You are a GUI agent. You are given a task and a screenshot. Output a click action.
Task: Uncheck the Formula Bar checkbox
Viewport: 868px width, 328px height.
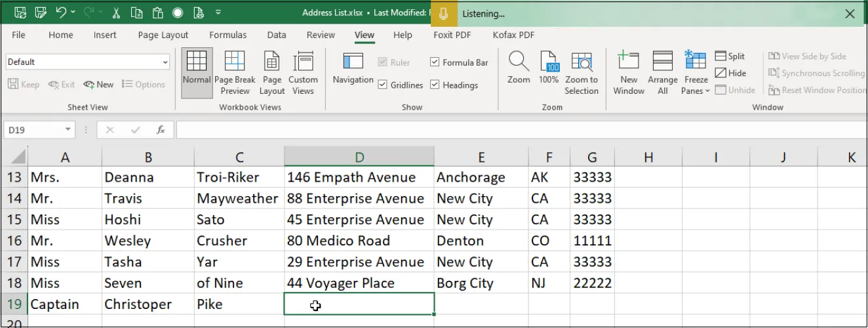[x=435, y=62]
